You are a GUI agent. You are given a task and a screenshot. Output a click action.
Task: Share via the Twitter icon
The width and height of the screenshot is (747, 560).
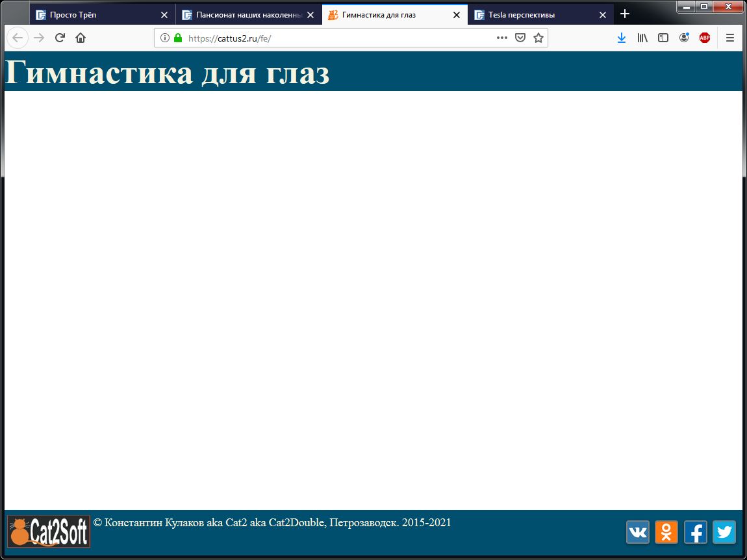724,532
